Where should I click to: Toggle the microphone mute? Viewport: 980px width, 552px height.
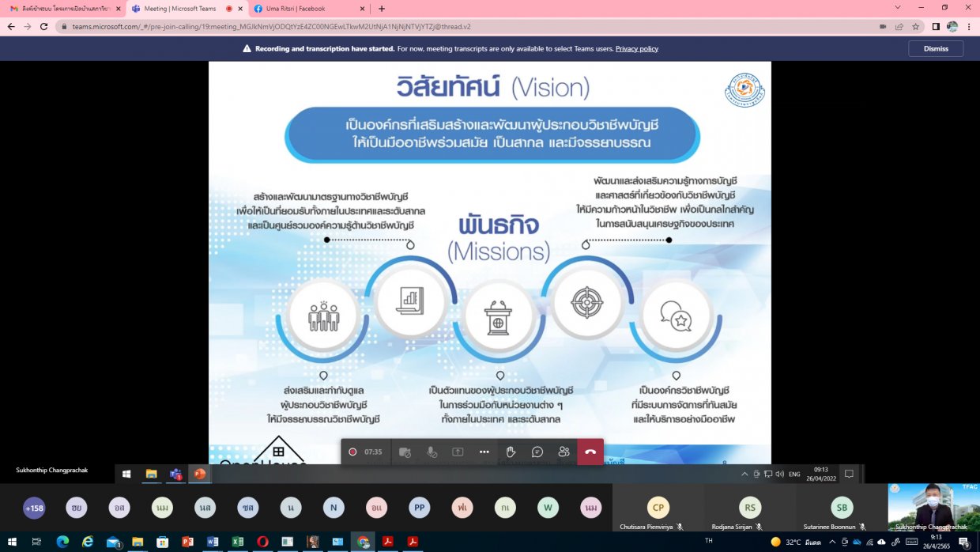click(432, 452)
